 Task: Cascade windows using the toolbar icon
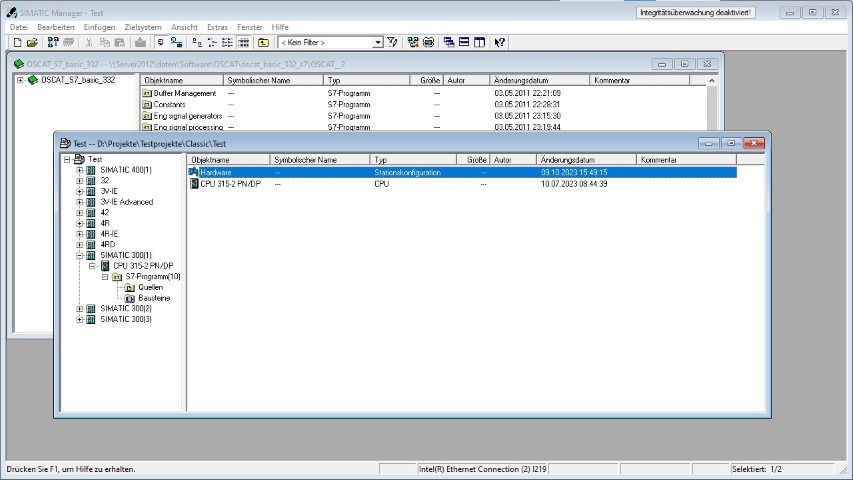[449, 42]
